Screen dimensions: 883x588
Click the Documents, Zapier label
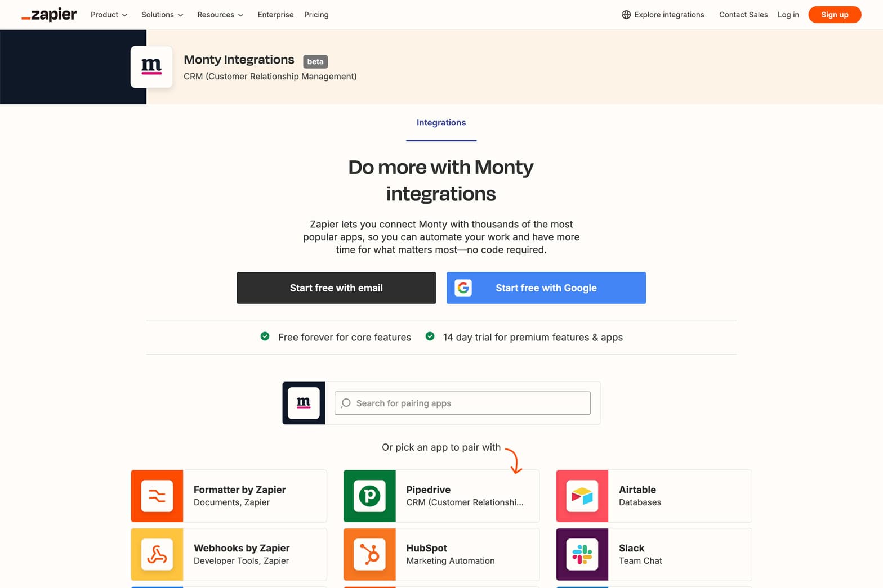tap(232, 502)
